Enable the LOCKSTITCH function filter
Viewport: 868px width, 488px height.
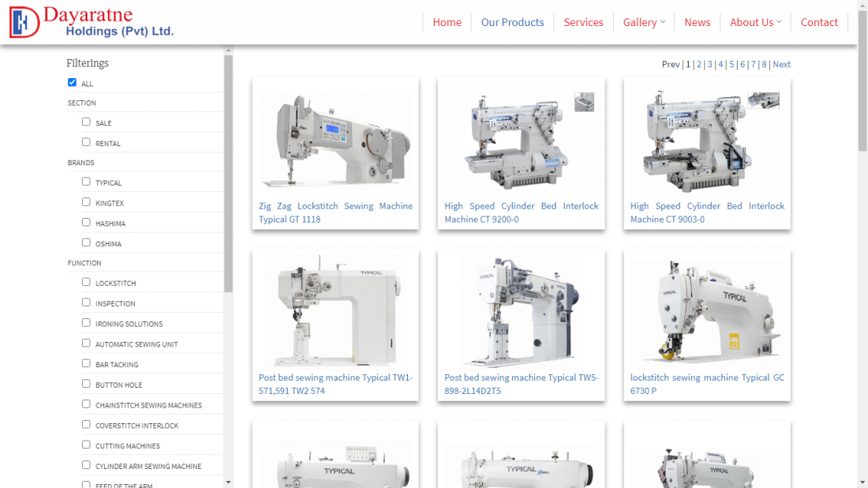(86, 282)
